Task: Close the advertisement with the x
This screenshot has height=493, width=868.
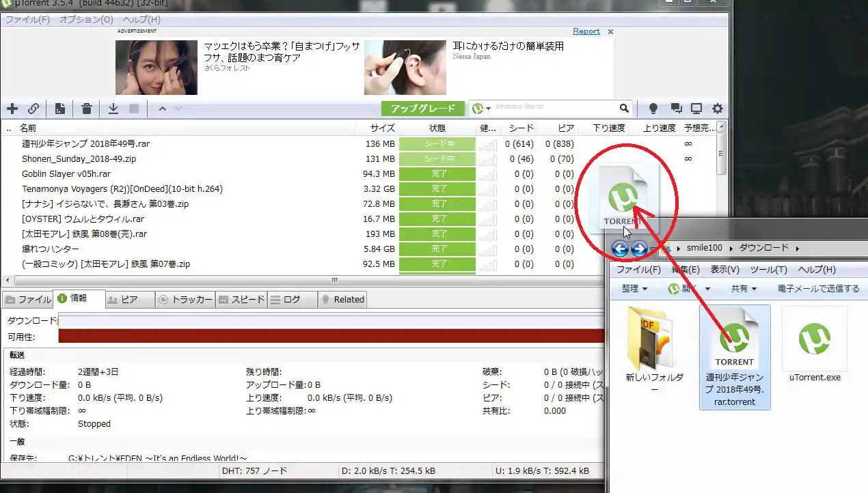Action: [x=610, y=31]
